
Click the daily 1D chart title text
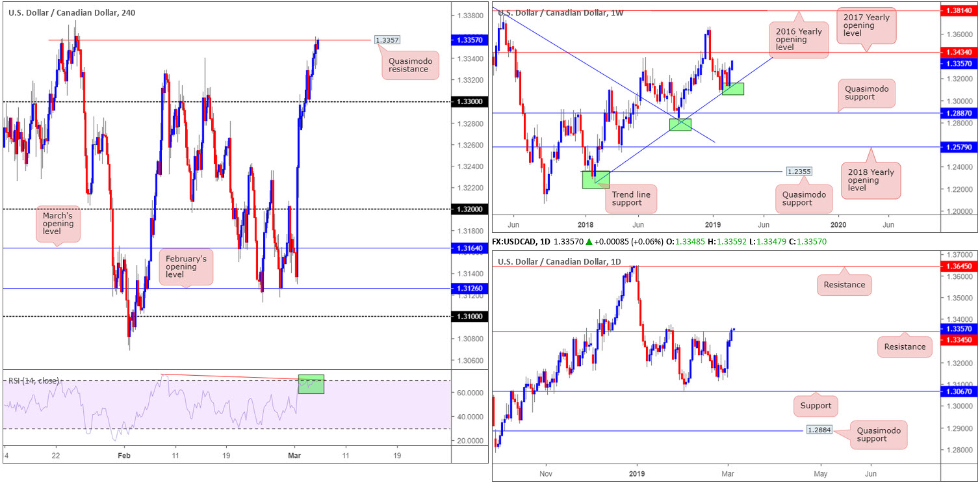tap(559, 261)
